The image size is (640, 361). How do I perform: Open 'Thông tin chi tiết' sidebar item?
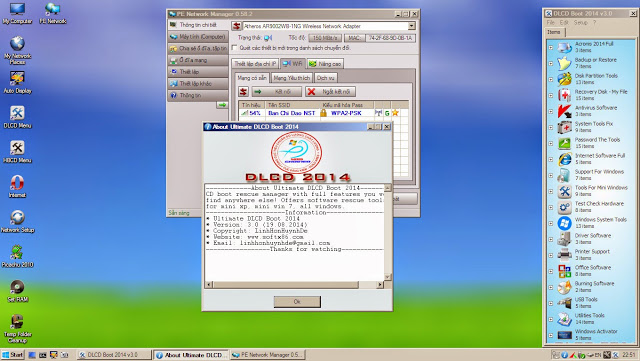click(198, 25)
